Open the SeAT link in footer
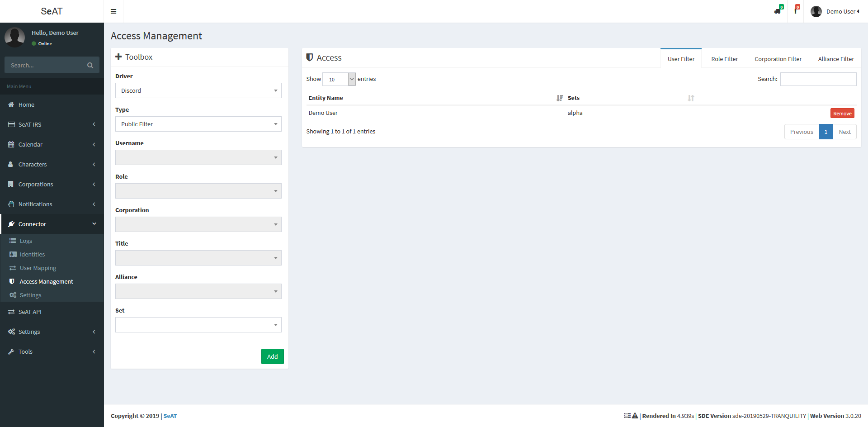The image size is (868, 427). [x=170, y=416]
